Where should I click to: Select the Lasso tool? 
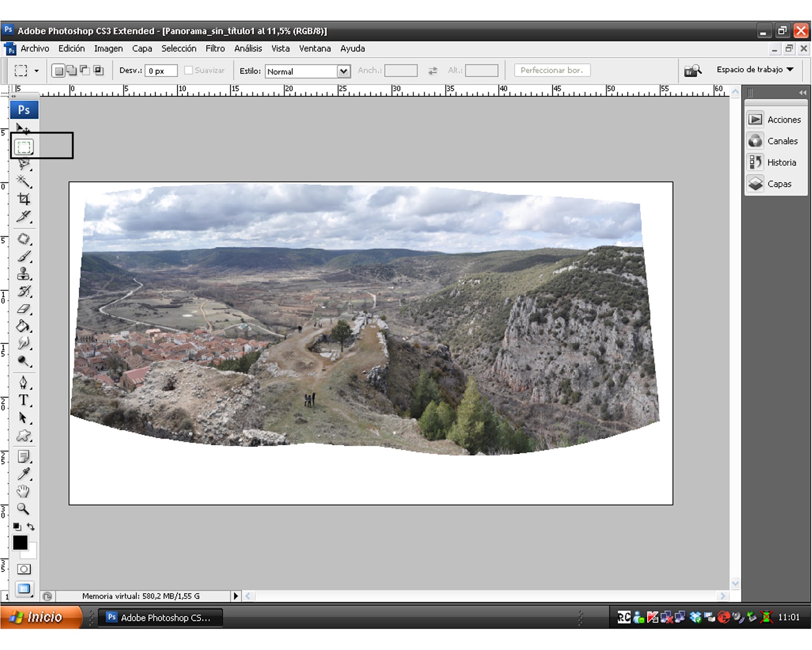click(x=24, y=164)
